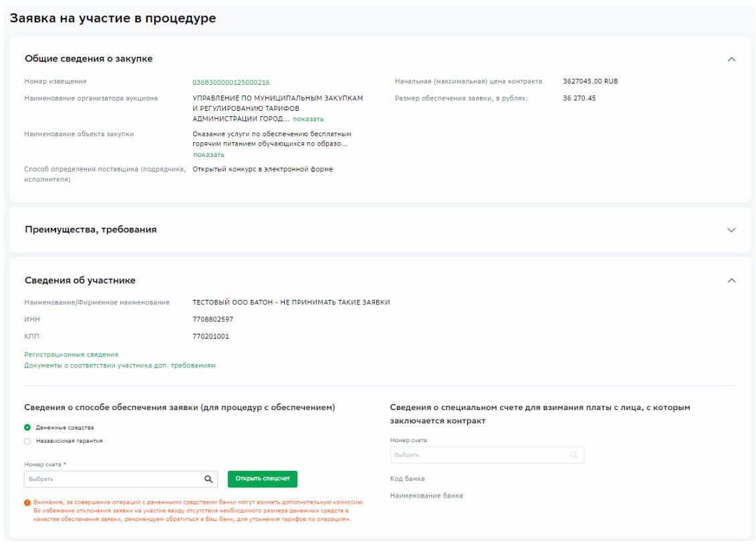The width and height of the screenshot is (756, 549).
Task: Open 'Документы о соответствии участника доп. требованиям' link
Action: point(120,365)
